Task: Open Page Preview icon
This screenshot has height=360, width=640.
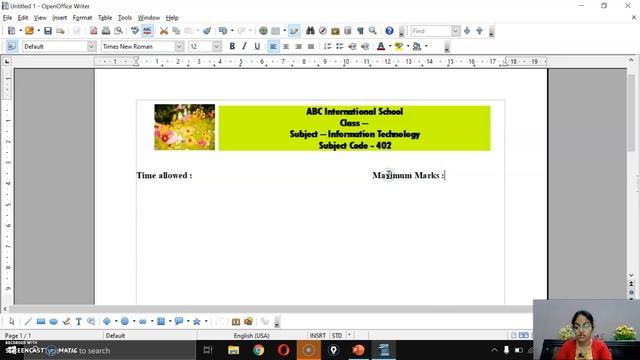Action: [x=118, y=31]
